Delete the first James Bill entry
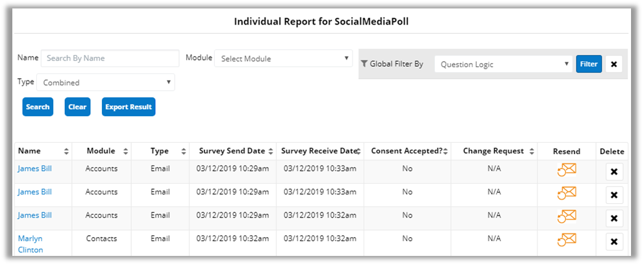This screenshot has height=265, width=644. [613, 171]
